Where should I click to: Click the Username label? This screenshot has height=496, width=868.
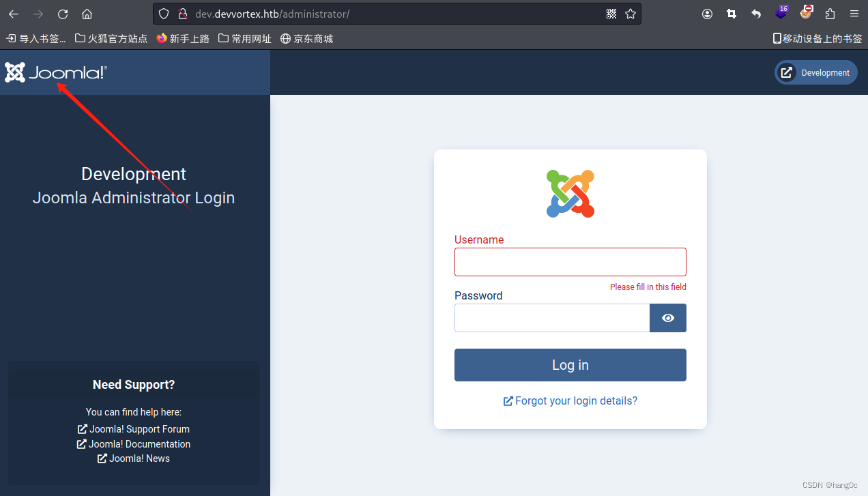pyautogui.click(x=479, y=240)
